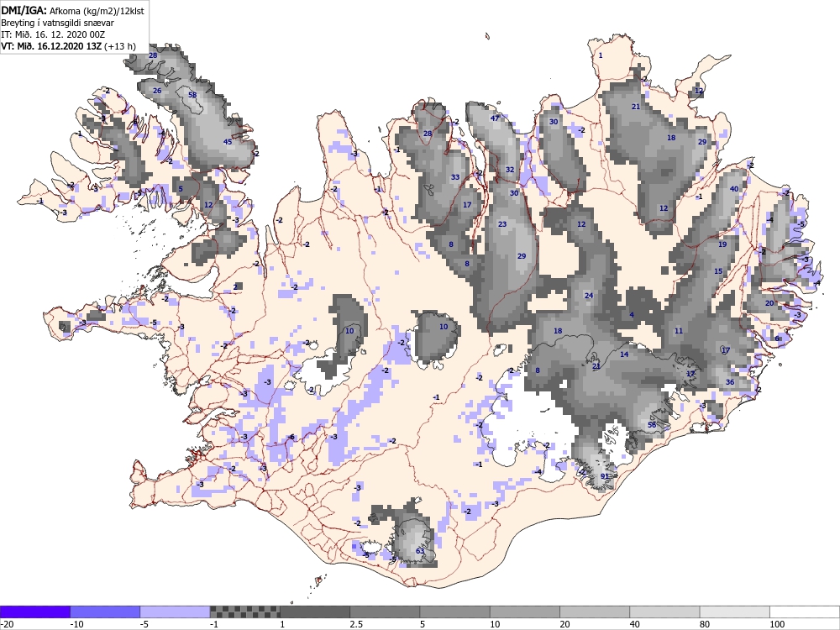Click the map value 1 at the northeast tip
Image resolution: width=840 pixels, height=630 pixels.
click(601, 55)
